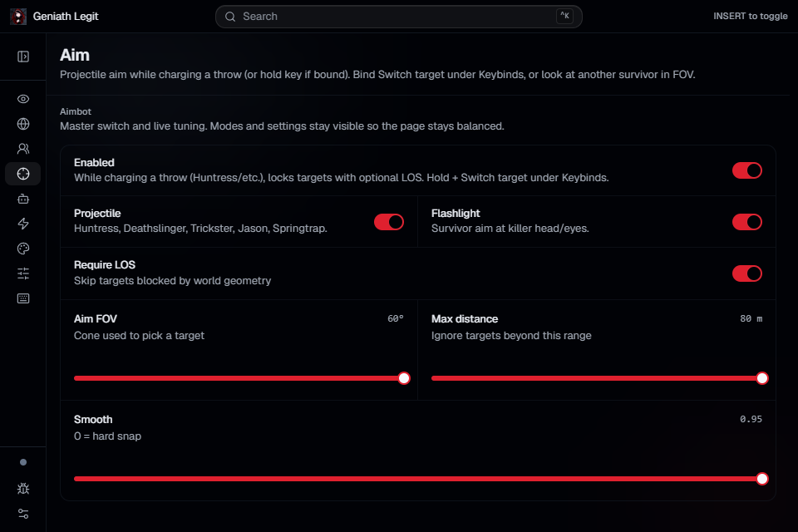Disable the Projectile aim toggle

389,222
